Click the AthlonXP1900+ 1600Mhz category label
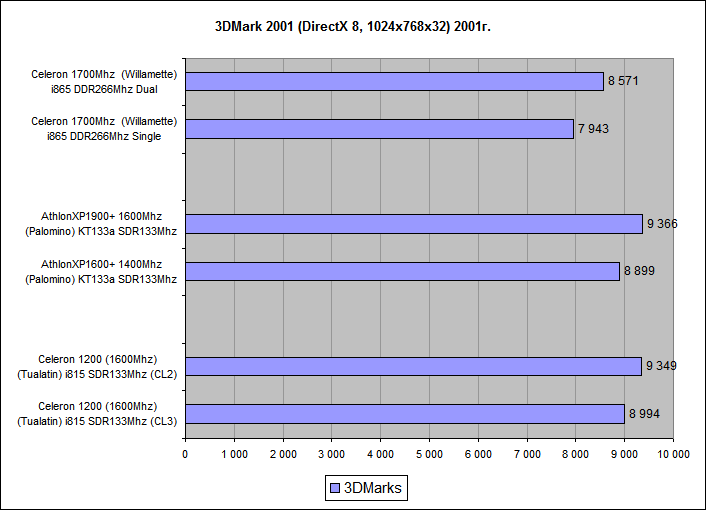 click(101, 224)
